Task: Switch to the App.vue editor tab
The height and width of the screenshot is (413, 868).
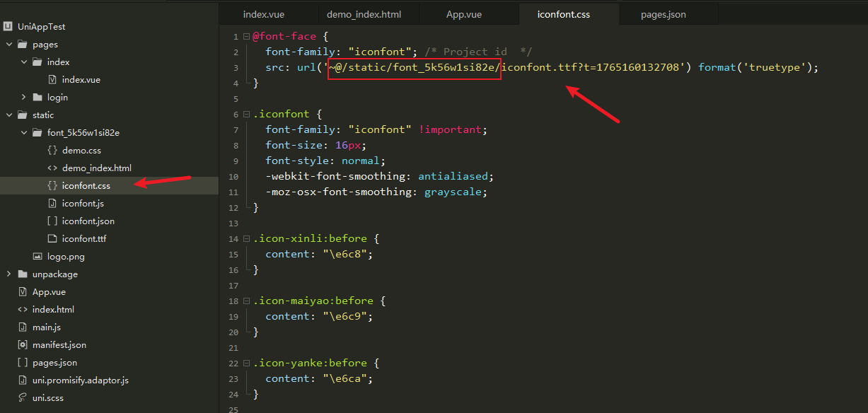Action: pos(464,14)
